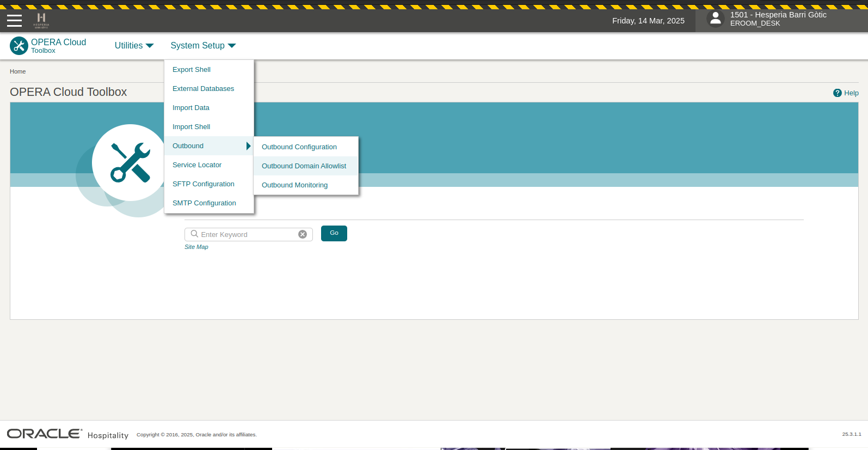This screenshot has height=450, width=868.
Task: Collapse the System Setup dropdown
Action: click(203, 46)
